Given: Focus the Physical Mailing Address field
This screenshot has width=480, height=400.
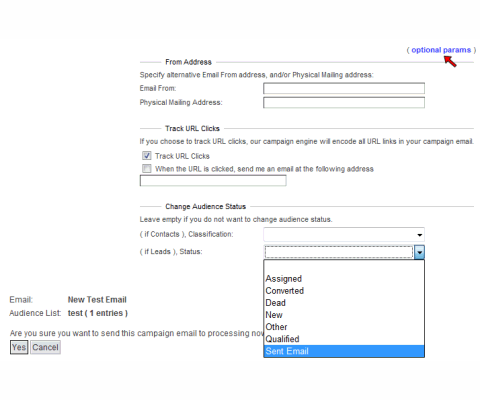Looking at the screenshot, I should [344, 102].
